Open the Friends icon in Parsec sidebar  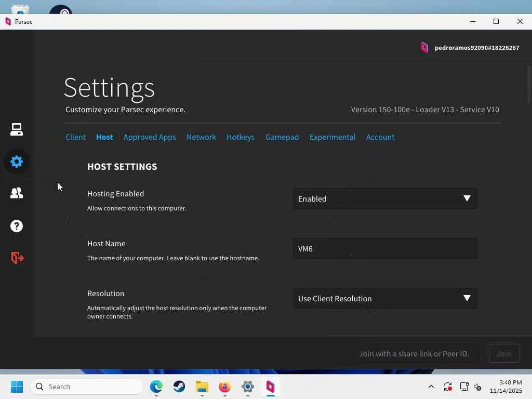(x=16, y=193)
